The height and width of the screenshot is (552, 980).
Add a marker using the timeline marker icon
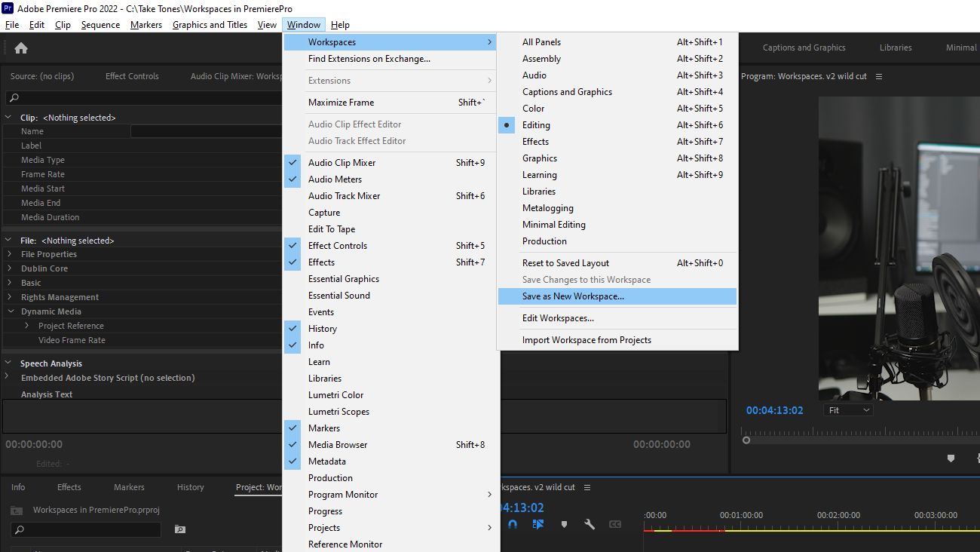[x=564, y=524]
